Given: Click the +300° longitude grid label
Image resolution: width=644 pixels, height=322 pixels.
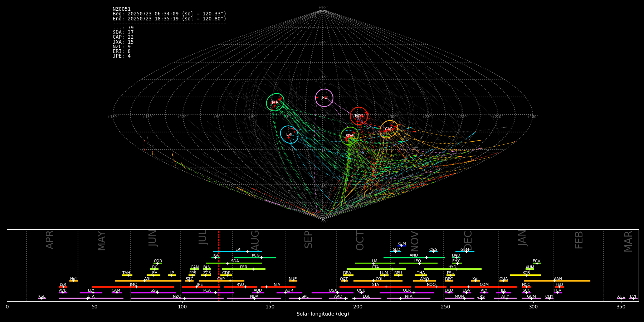Looking at the screenshot, I should (x=392, y=117).
